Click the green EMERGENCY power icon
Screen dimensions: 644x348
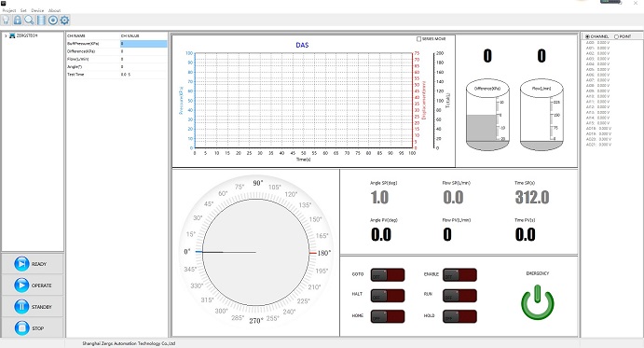[x=537, y=302]
